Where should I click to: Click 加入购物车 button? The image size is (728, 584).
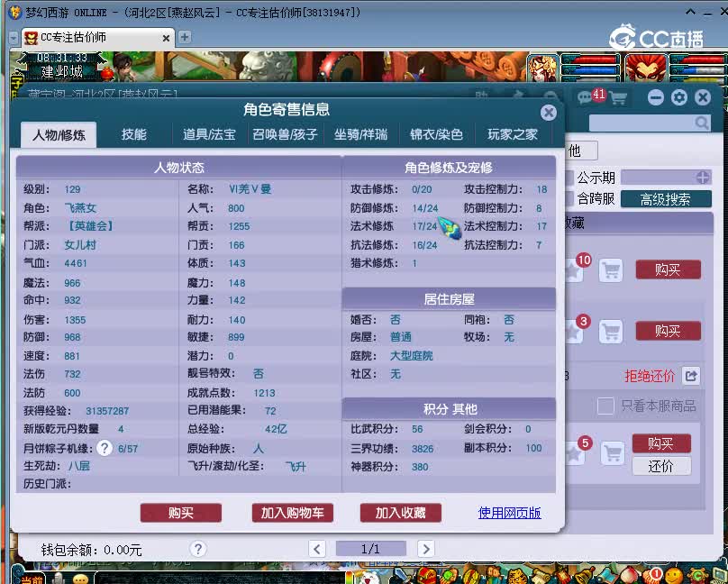[x=293, y=513]
